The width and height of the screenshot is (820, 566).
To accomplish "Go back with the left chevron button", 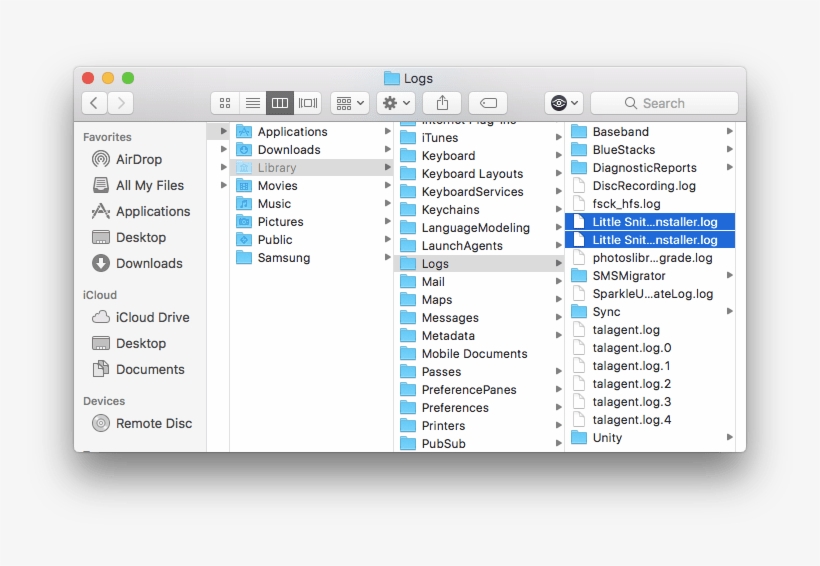I will coord(94,103).
